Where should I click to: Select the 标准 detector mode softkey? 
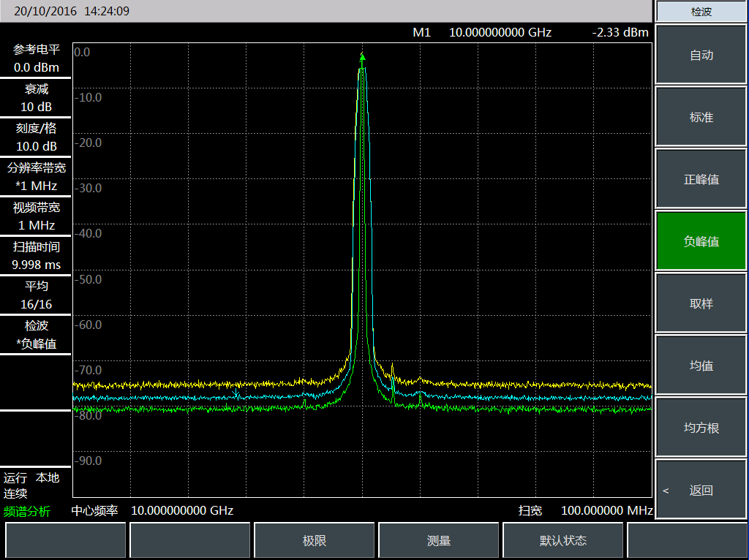pos(701,118)
